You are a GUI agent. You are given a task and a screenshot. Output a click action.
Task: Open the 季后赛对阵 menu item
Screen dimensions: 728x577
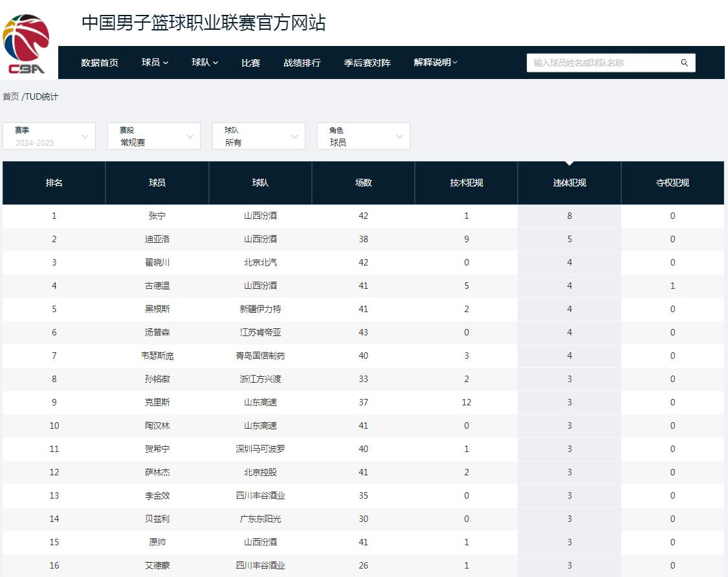point(367,63)
